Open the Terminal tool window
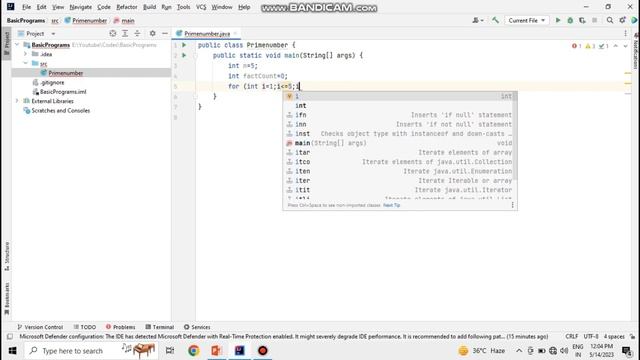 [x=160, y=327]
